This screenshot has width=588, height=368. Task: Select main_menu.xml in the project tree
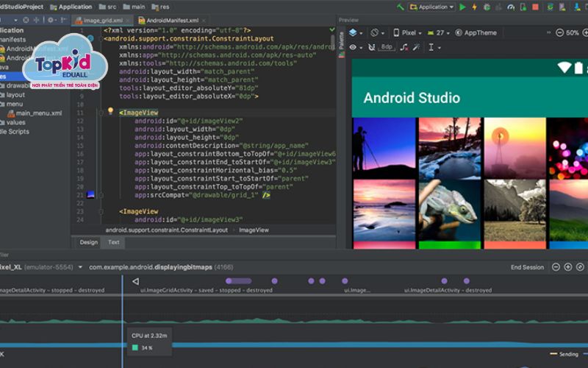coord(35,113)
